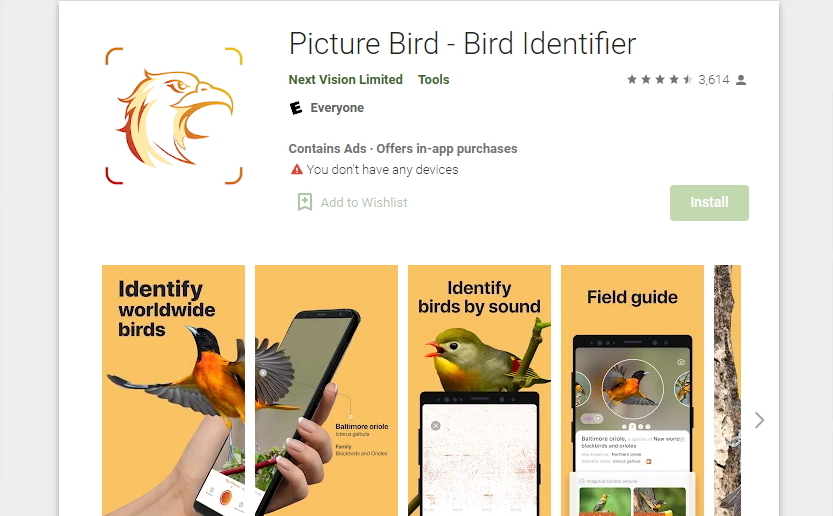Click the Everyone content rating E icon
Screen dimensions: 833x516
[x=296, y=108]
